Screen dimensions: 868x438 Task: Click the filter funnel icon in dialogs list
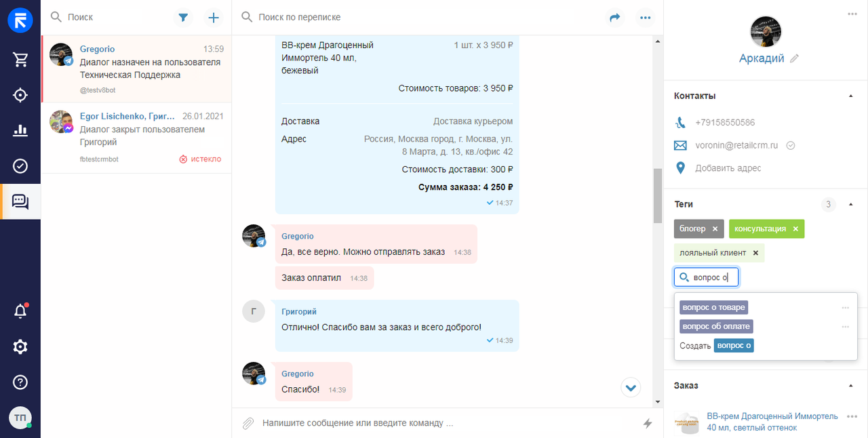pyautogui.click(x=183, y=18)
